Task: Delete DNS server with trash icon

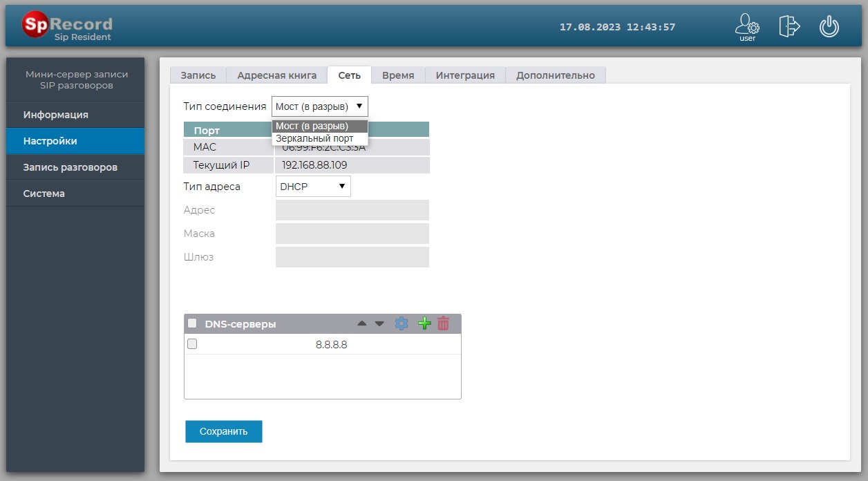Action: tap(443, 323)
